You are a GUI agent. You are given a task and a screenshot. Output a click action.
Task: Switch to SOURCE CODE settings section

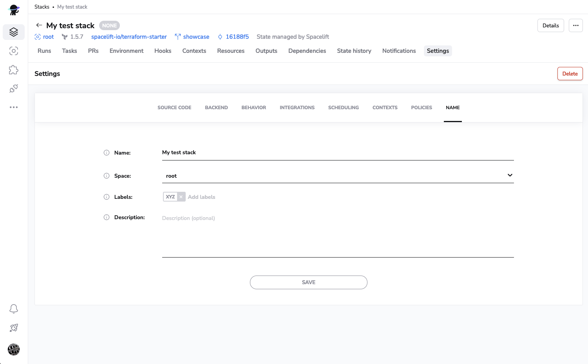174,108
